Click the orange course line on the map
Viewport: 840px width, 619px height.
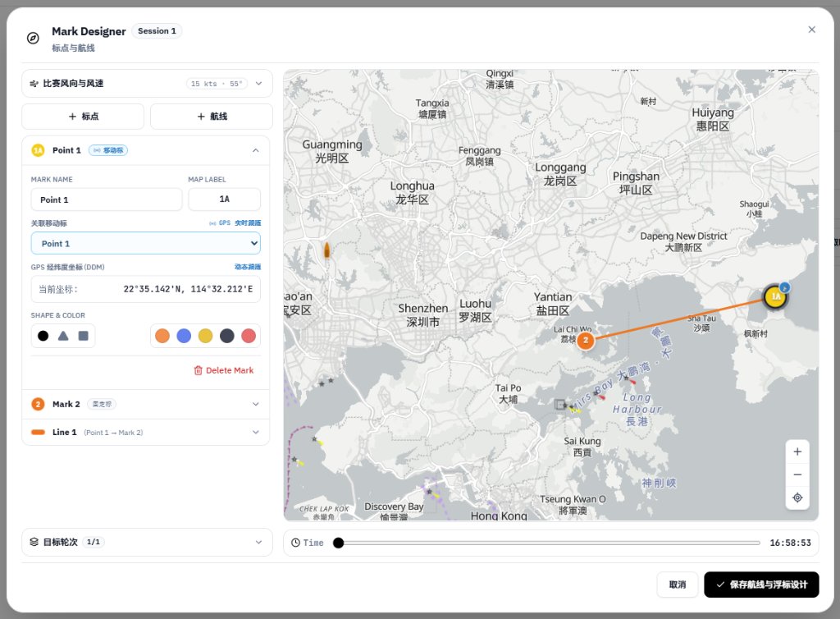click(x=680, y=319)
